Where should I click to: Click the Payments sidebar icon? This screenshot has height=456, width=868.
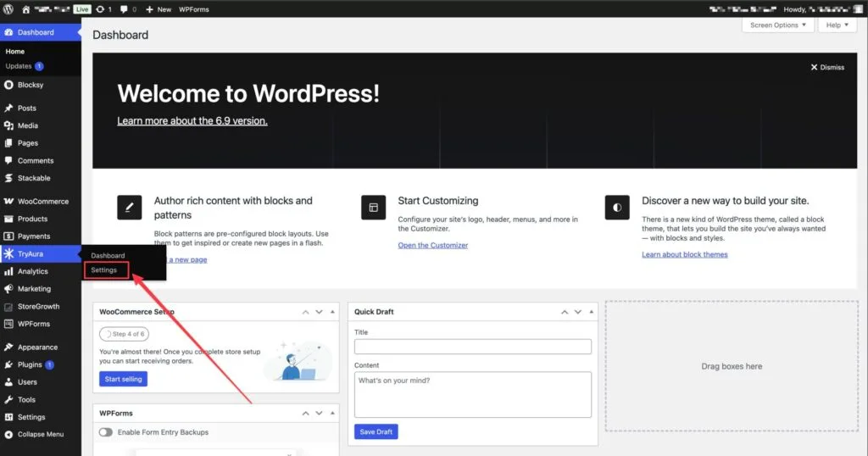tap(8, 236)
